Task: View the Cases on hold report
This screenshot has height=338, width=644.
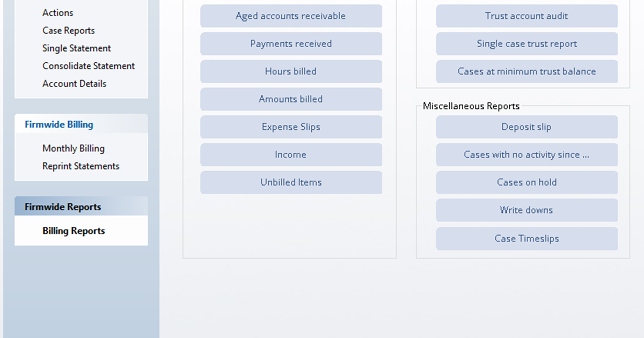Action: [x=526, y=182]
